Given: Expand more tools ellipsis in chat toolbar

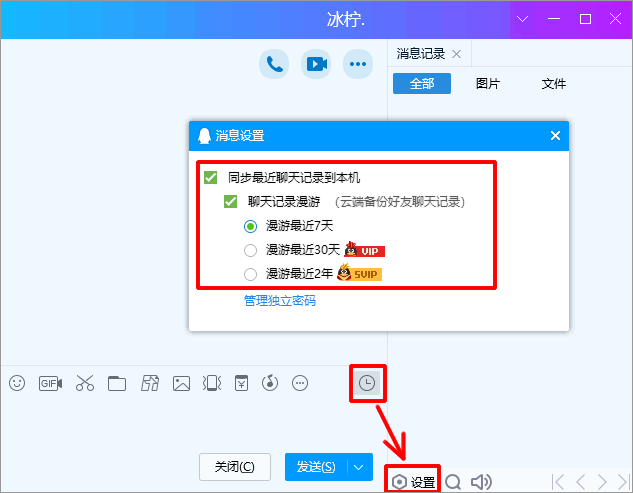Looking at the screenshot, I should pos(300,383).
